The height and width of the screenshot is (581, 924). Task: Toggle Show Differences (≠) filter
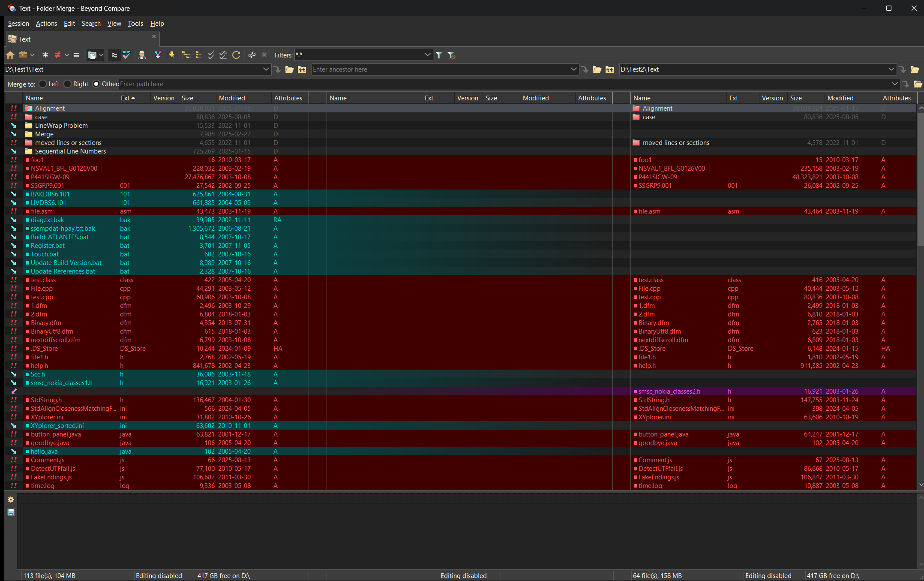[58, 55]
